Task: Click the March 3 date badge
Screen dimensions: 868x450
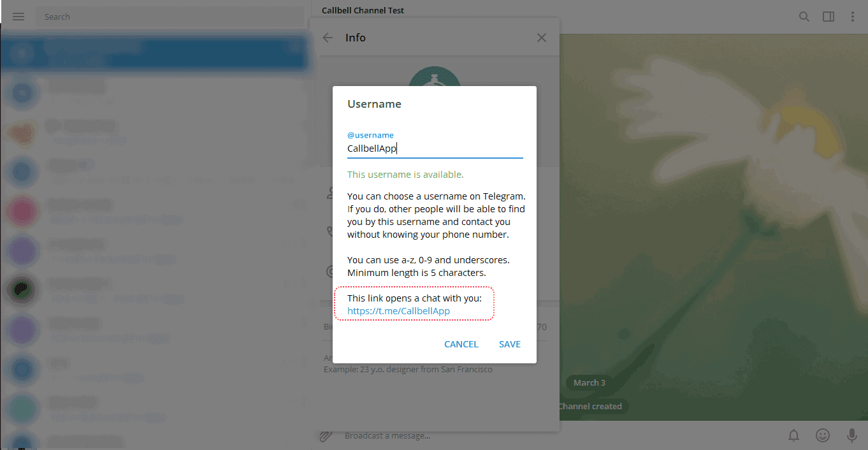Action: click(590, 383)
